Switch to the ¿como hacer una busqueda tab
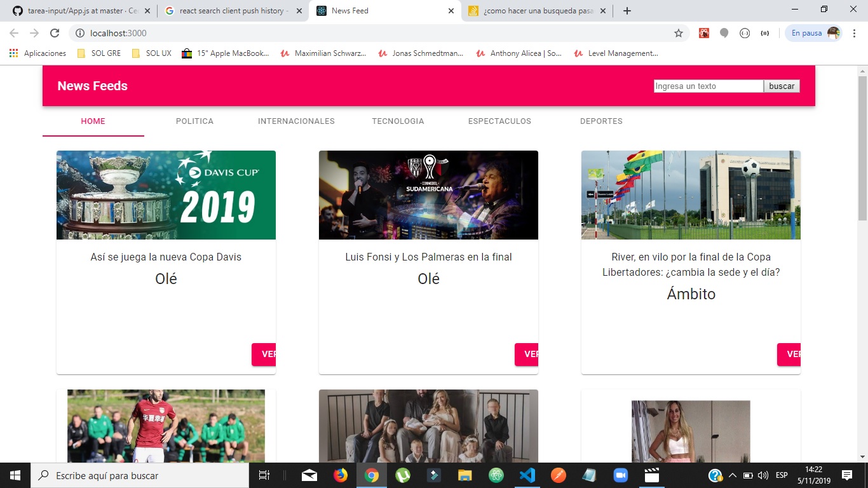 (x=538, y=11)
